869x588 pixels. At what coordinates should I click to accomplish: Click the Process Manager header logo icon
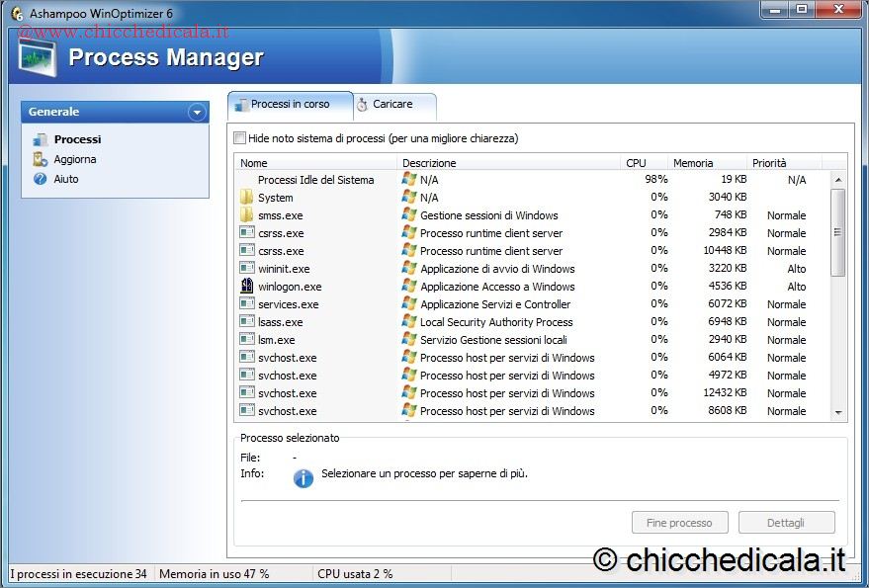38,58
